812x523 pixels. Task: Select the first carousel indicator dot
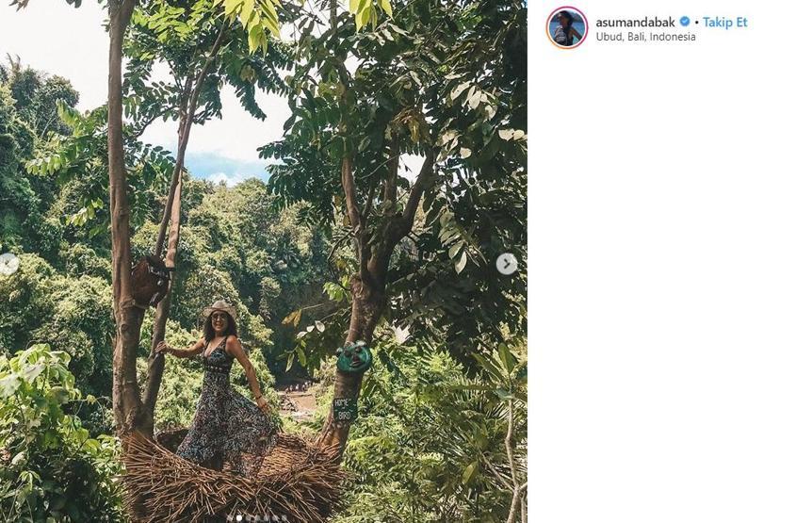coord(231,518)
